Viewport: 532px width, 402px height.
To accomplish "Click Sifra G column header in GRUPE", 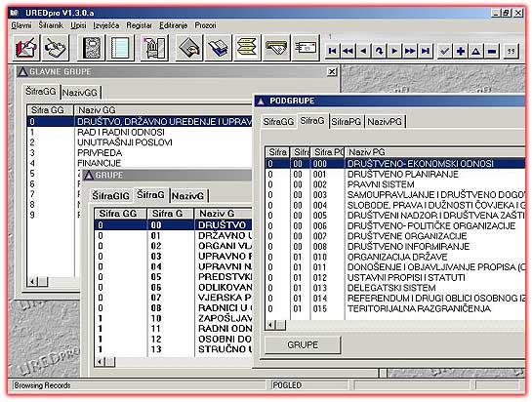I will point(170,214).
